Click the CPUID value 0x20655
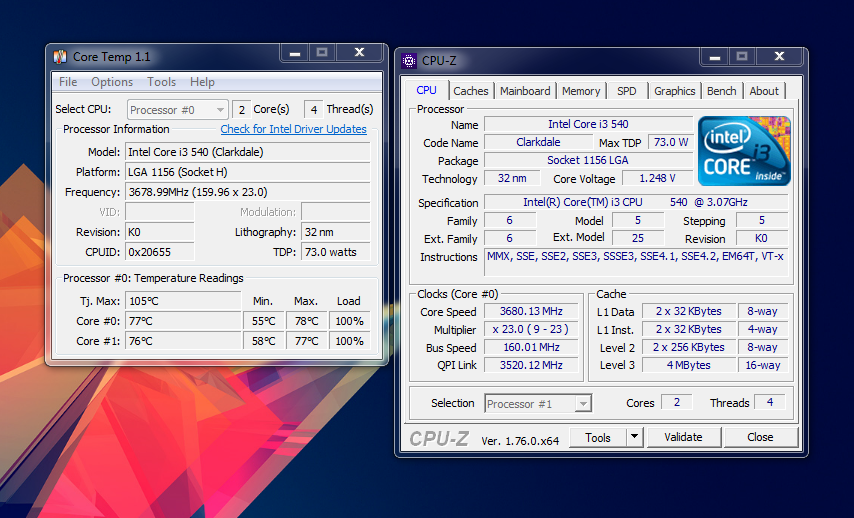This screenshot has height=518, width=854. click(160, 252)
